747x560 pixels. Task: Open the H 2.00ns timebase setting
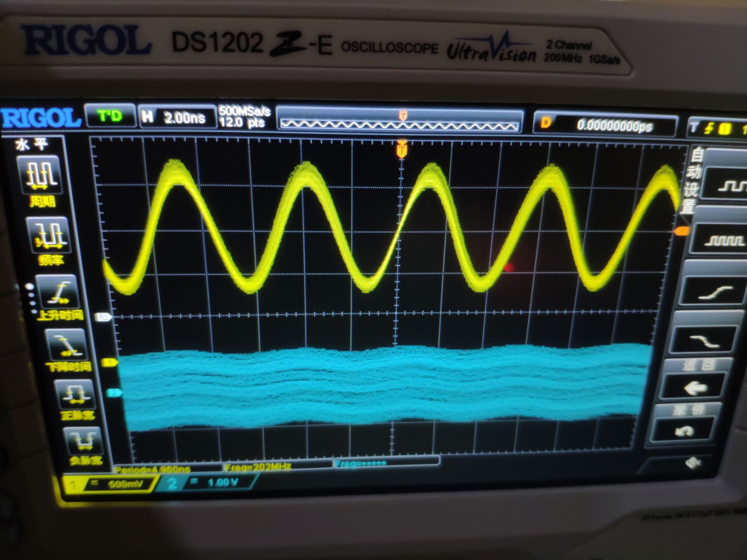pos(177,117)
